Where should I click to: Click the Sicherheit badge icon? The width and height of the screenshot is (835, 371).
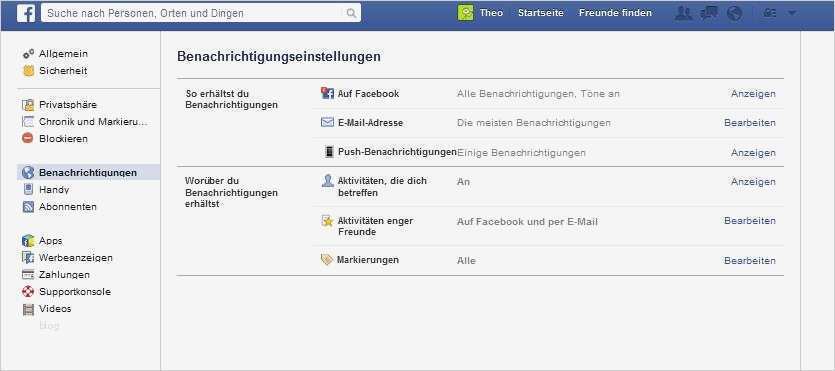point(28,71)
